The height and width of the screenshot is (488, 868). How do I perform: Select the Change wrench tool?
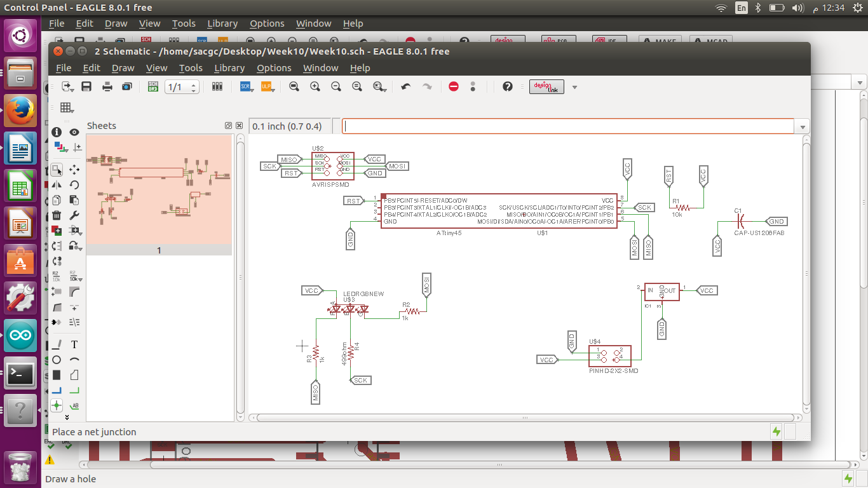74,215
